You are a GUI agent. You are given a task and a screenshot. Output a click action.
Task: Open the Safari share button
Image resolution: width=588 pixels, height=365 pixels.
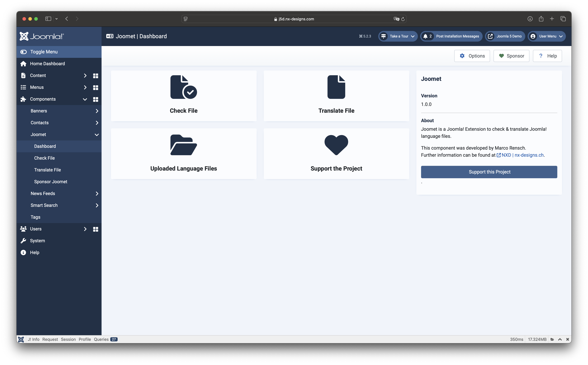point(541,19)
